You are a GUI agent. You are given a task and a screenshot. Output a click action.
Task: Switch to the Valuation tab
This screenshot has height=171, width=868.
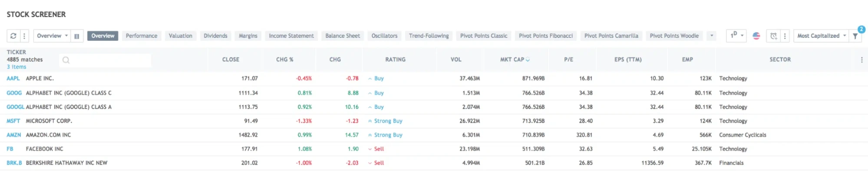pyautogui.click(x=181, y=36)
